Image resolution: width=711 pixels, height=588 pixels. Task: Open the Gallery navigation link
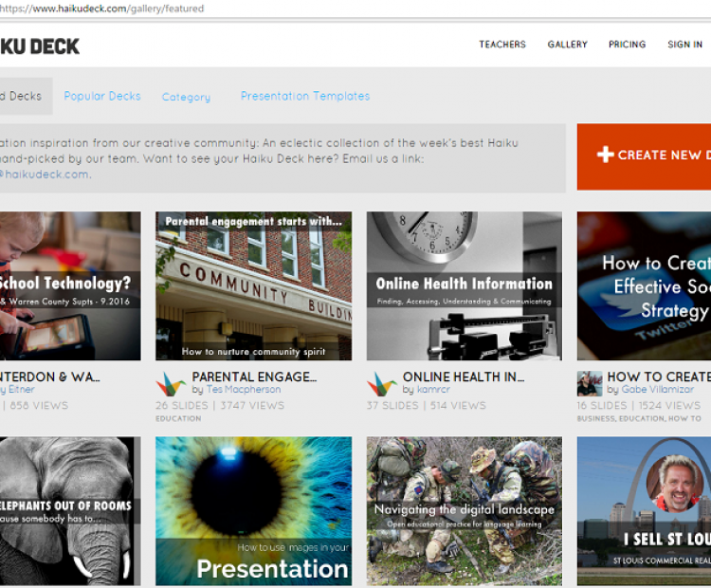pyautogui.click(x=567, y=45)
